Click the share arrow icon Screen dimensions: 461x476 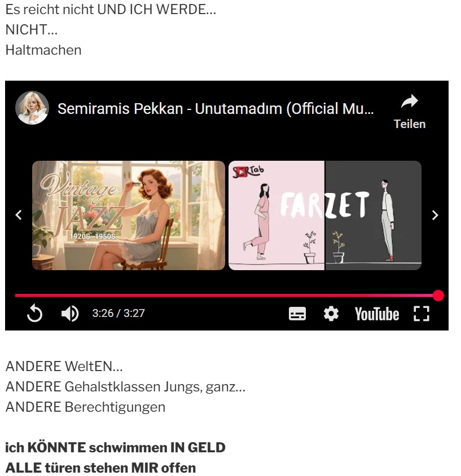[x=410, y=102]
